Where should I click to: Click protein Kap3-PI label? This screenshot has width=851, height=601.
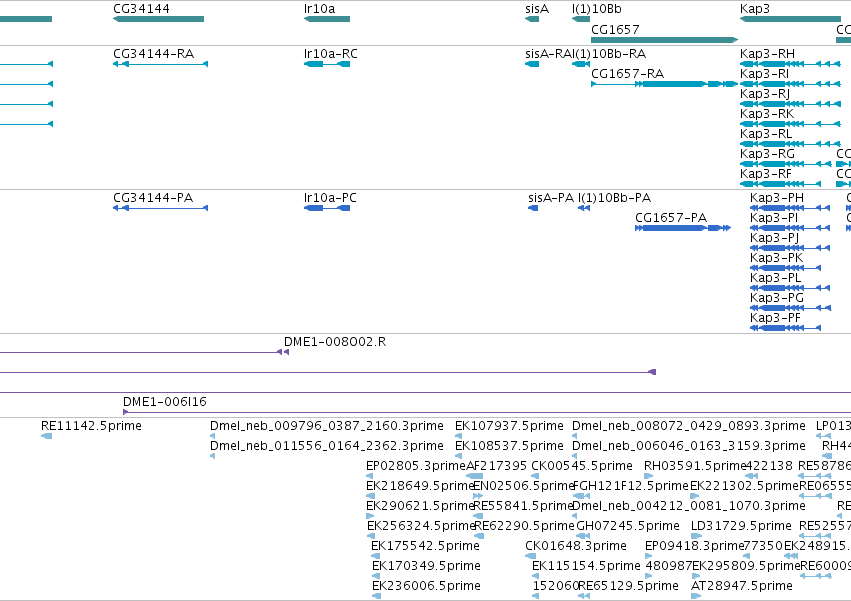point(774,218)
